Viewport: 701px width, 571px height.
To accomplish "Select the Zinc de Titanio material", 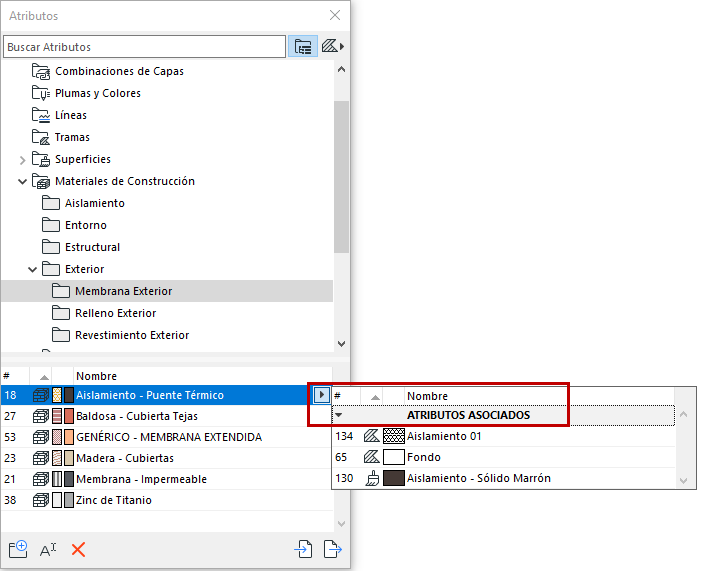I will tap(167, 500).
